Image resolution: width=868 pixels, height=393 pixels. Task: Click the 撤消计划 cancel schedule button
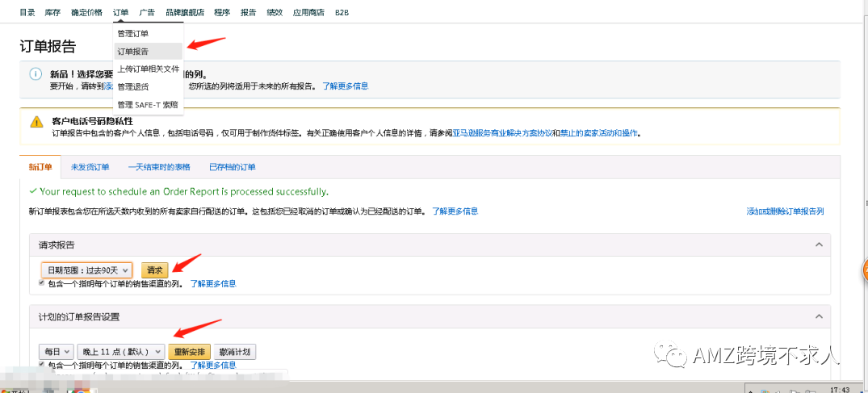click(235, 352)
